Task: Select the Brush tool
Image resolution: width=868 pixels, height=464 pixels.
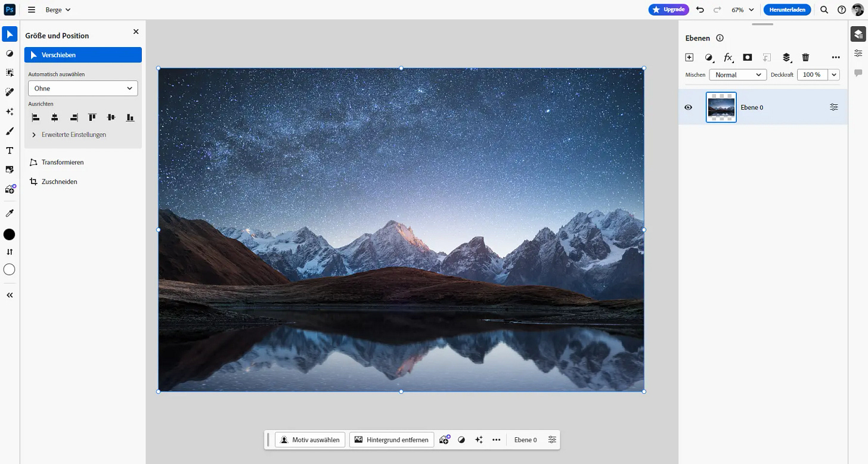Action: 10,131
